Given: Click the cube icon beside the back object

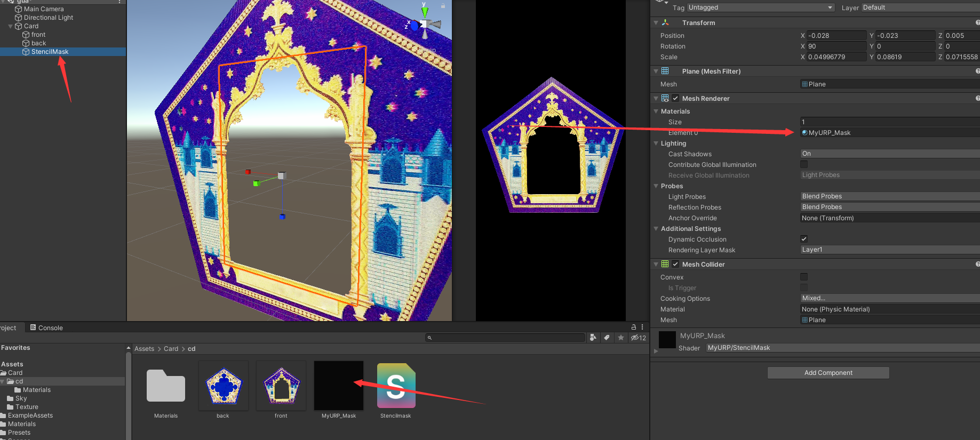Looking at the screenshot, I should point(26,43).
